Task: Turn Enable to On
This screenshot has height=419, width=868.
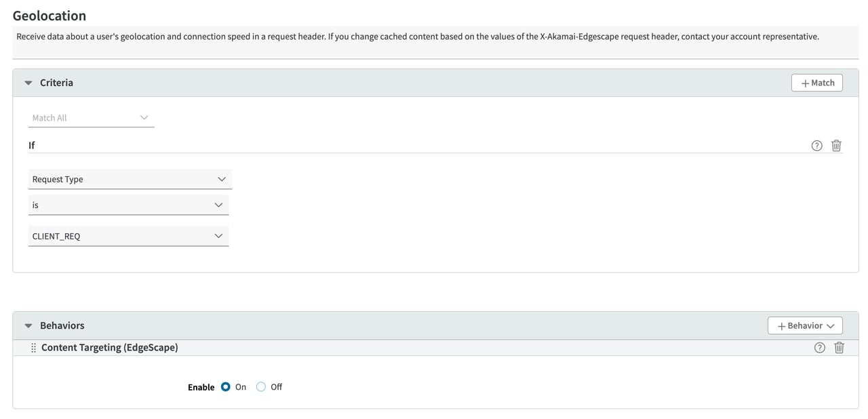Action: 226,387
